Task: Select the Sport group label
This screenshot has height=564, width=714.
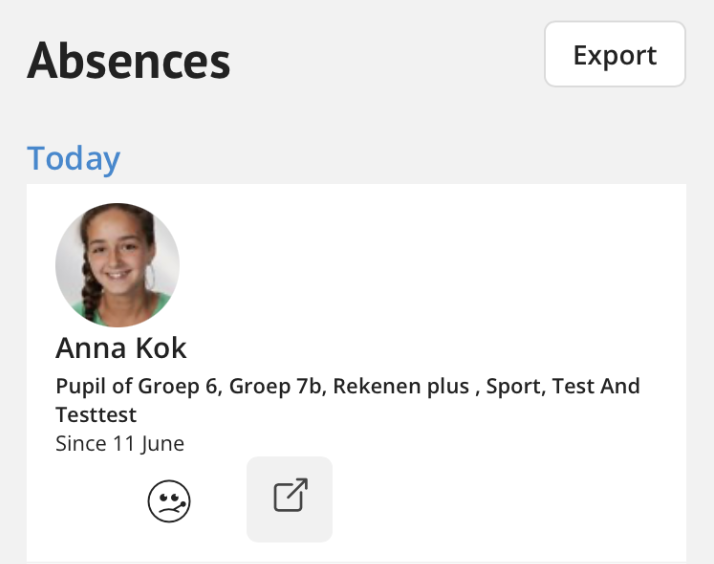Action: click(515, 386)
